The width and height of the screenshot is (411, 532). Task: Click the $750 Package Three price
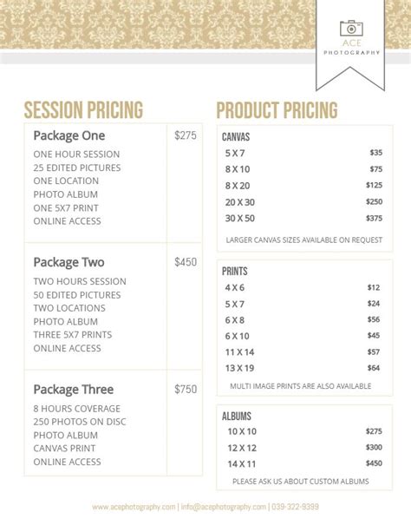click(x=186, y=389)
